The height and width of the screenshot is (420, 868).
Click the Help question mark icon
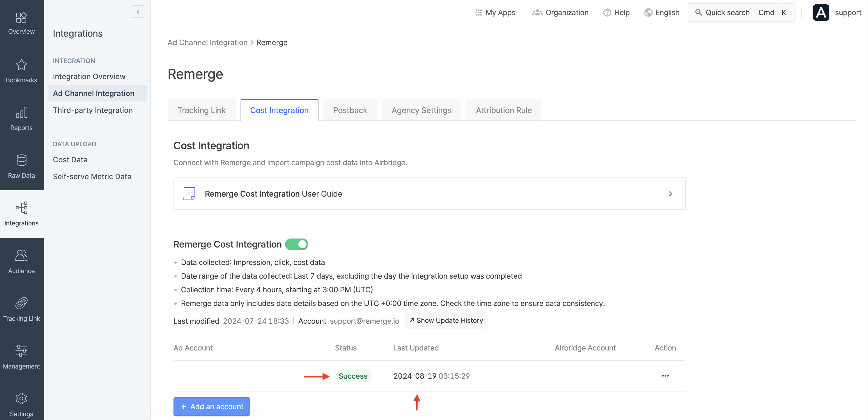click(607, 13)
